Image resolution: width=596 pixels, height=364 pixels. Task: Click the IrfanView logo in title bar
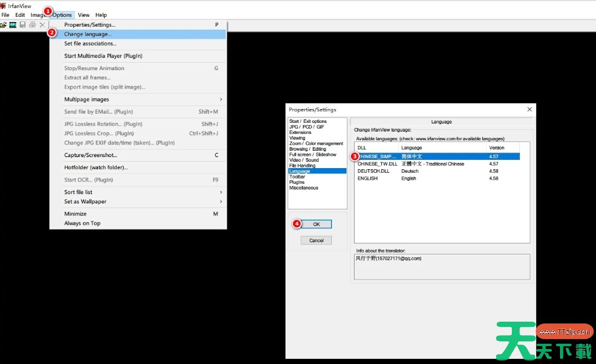coord(3,6)
